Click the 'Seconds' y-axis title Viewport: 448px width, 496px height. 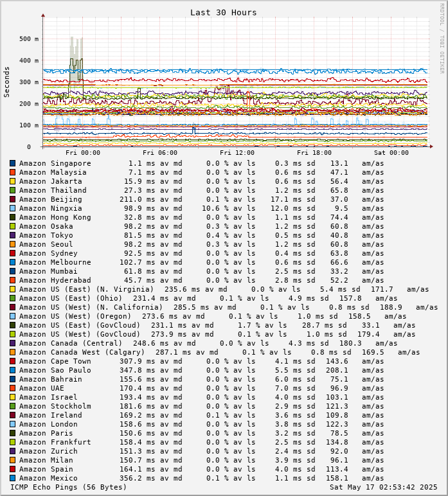[x=6, y=82]
